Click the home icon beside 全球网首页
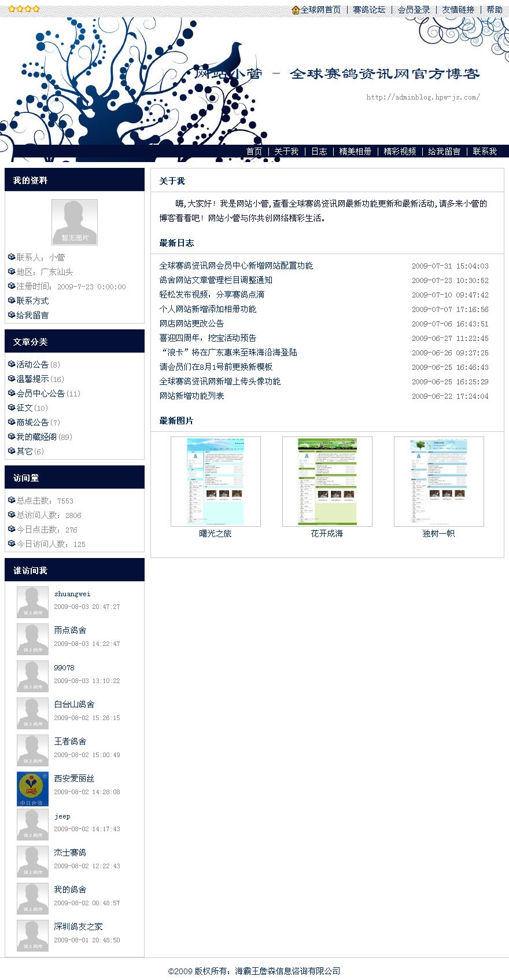This screenshot has height=980, width=509. click(x=296, y=10)
